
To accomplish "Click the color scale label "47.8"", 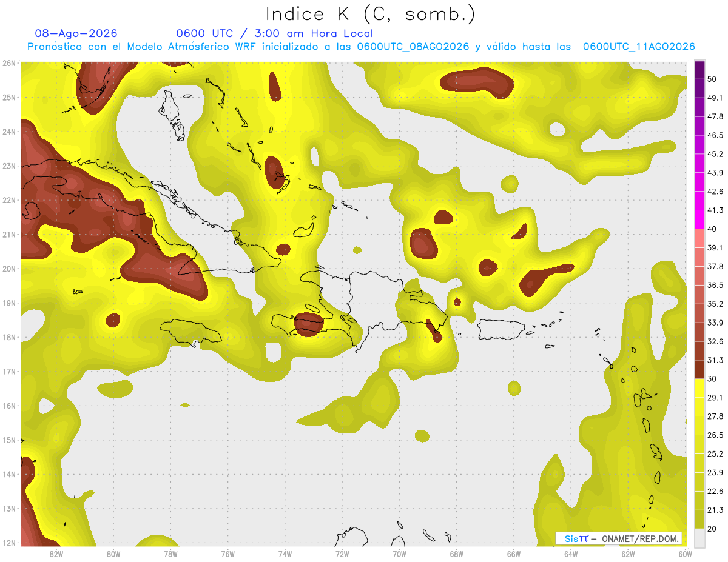I will coord(715,116).
